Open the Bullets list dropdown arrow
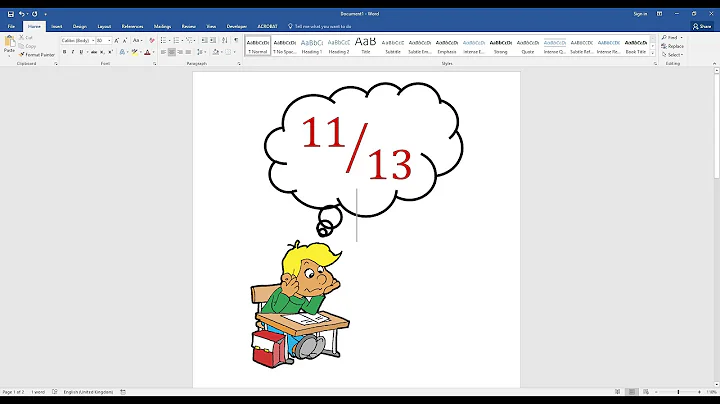720x404 pixels. 169,40
